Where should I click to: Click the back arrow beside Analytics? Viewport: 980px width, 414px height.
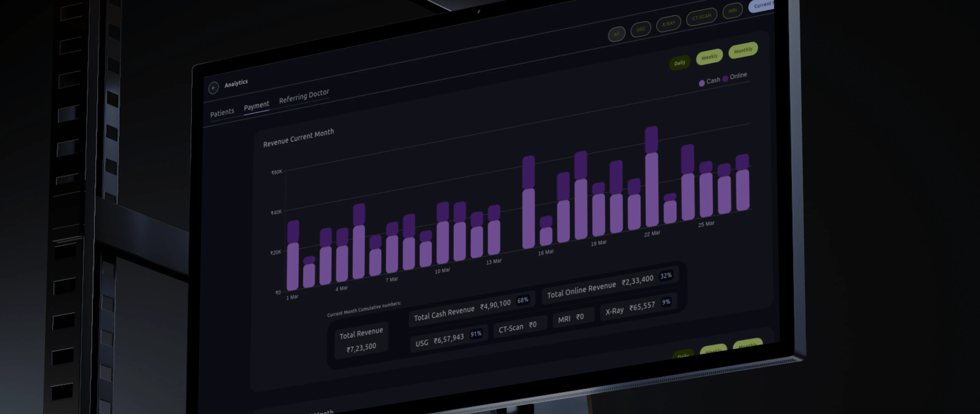click(213, 88)
